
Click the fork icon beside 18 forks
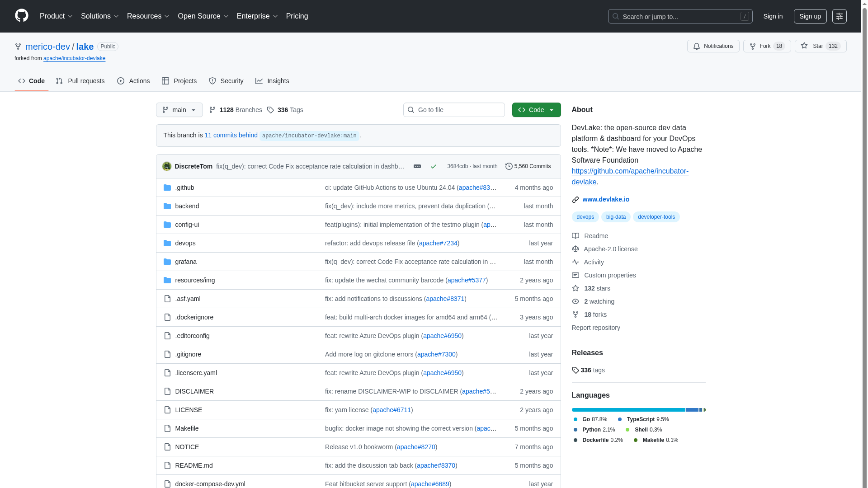(576, 314)
